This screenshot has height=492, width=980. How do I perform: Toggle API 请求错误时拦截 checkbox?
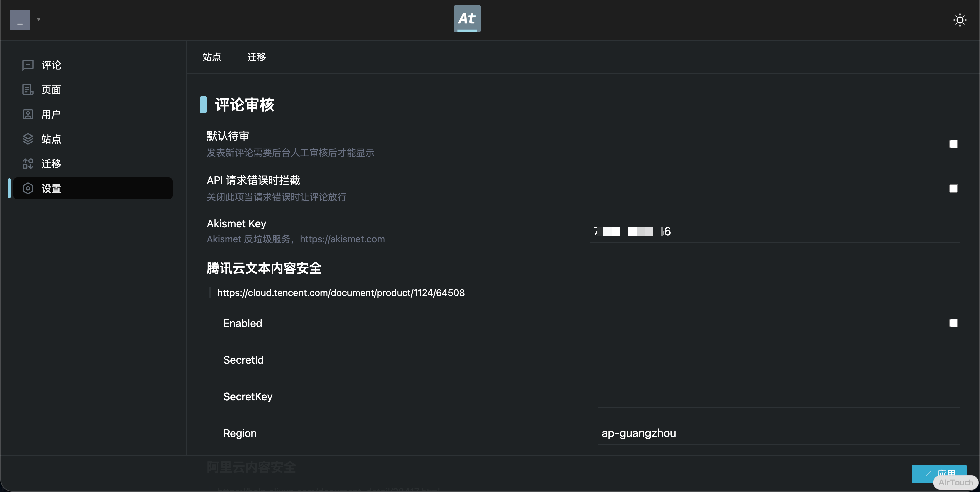(954, 188)
